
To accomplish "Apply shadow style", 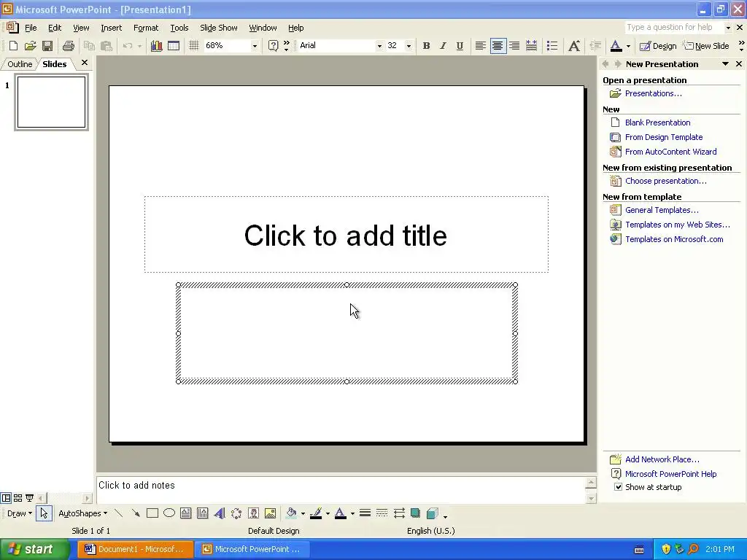I will (x=415, y=513).
